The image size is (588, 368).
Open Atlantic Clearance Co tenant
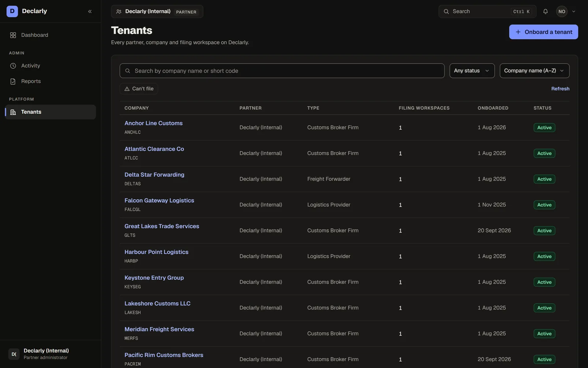point(154,149)
